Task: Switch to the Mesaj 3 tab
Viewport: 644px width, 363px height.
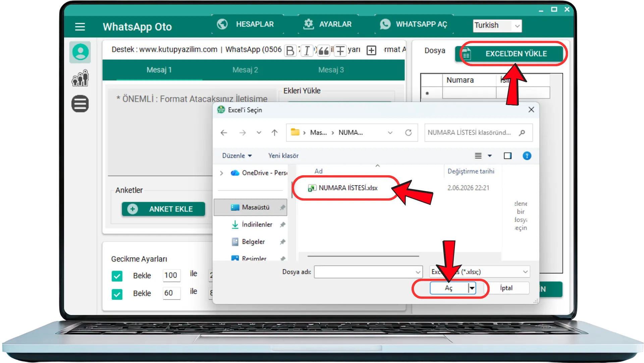Action: point(331,70)
